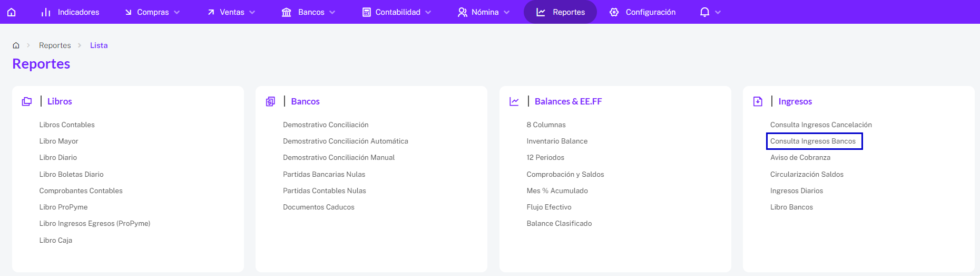Image resolution: width=980 pixels, height=276 pixels.
Task: Open the Contabilidad dropdown menu
Action: point(397,12)
